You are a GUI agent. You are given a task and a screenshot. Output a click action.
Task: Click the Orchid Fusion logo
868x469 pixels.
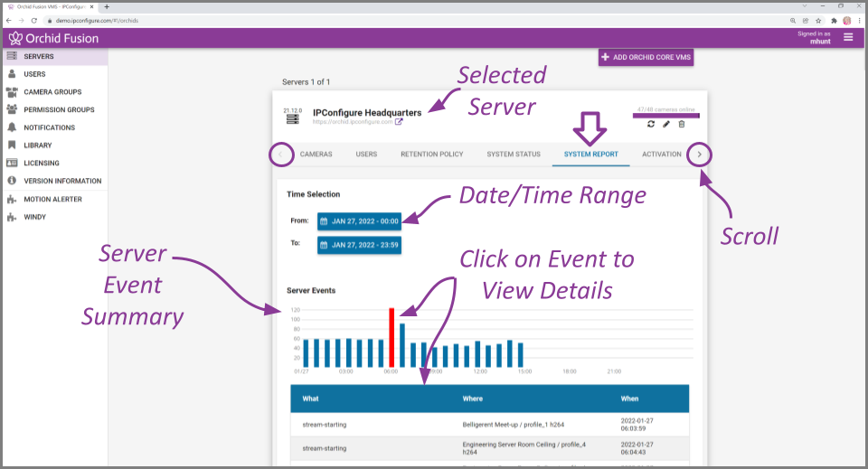tap(53, 38)
